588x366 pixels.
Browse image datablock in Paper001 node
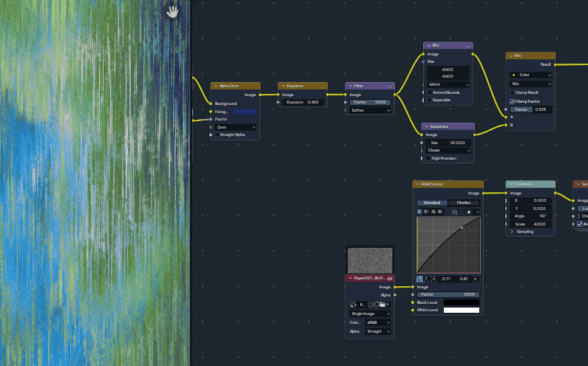353,305
